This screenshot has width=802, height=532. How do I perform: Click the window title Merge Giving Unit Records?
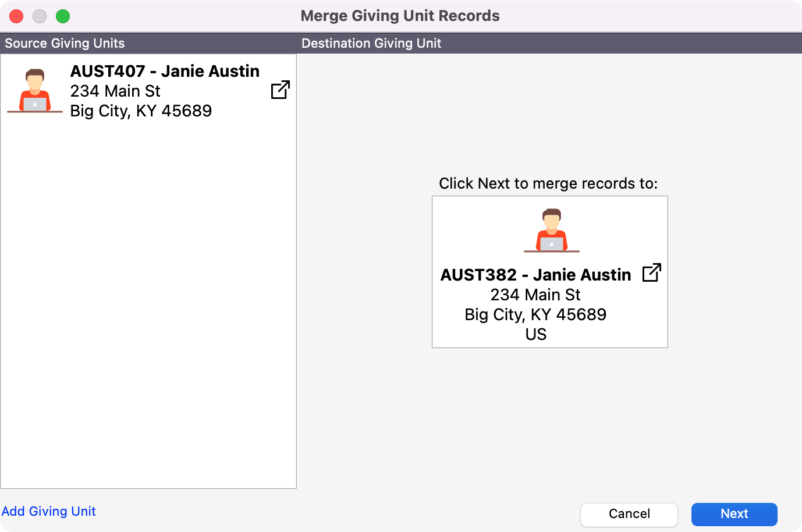(x=400, y=16)
